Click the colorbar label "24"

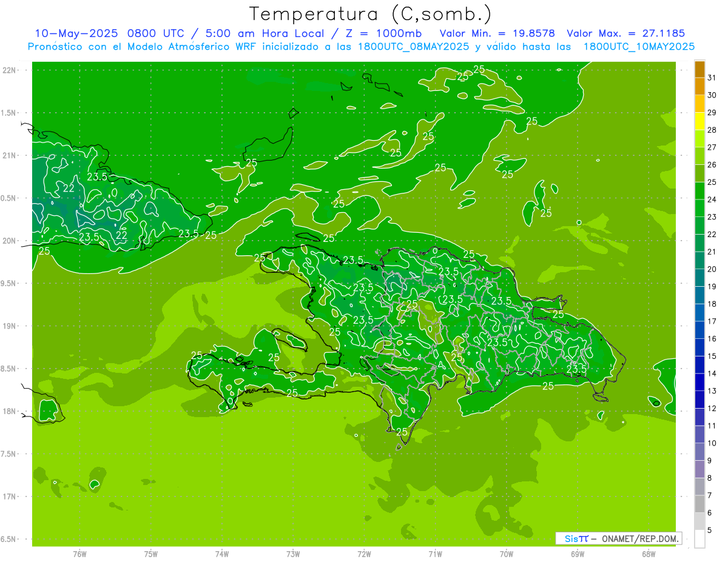(x=712, y=199)
